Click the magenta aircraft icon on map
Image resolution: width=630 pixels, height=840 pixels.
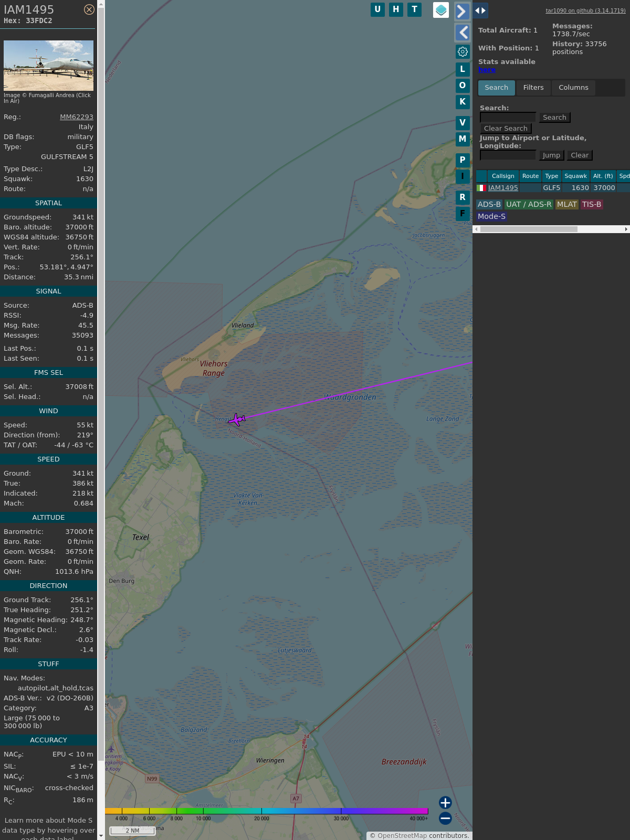(x=237, y=419)
